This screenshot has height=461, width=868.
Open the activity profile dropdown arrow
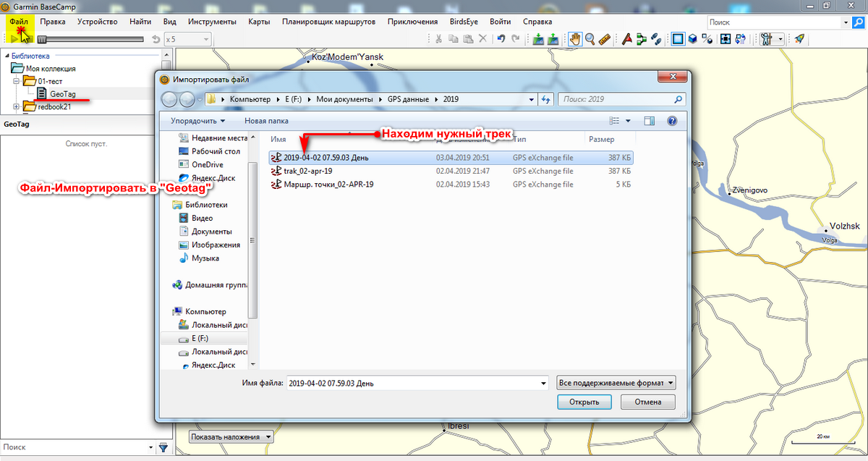pyautogui.click(x=780, y=39)
